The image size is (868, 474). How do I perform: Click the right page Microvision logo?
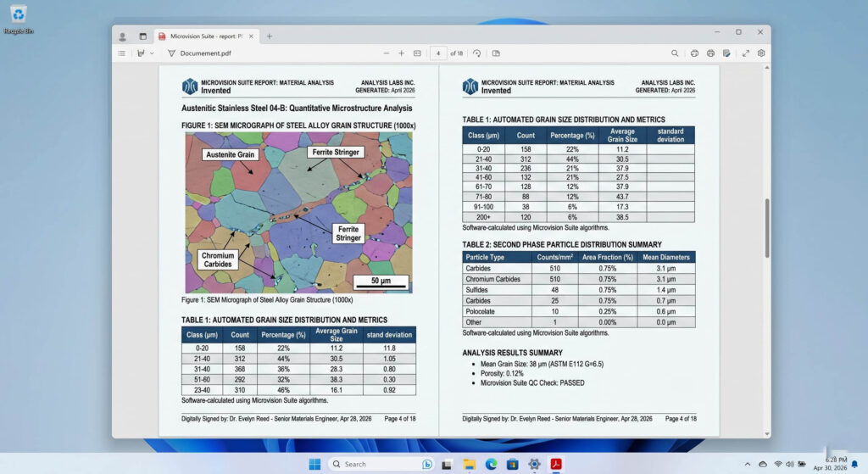pyautogui.click(x=470, y=86)
